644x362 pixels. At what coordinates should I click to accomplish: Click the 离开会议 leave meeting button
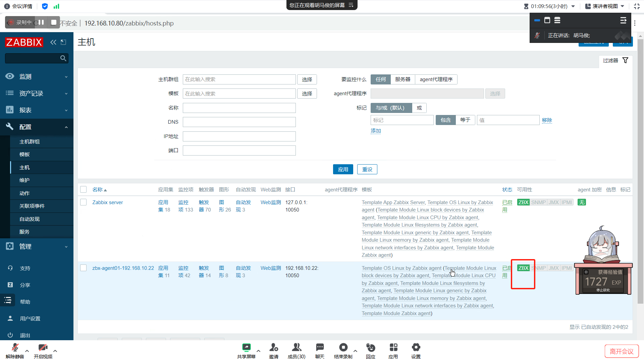[622, 351]
